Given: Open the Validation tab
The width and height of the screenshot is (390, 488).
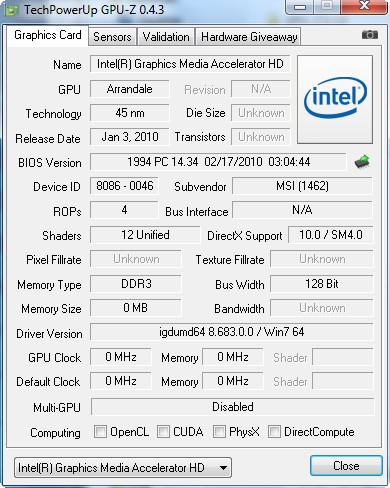Looking at the screenshot, I should pos(166,37).
